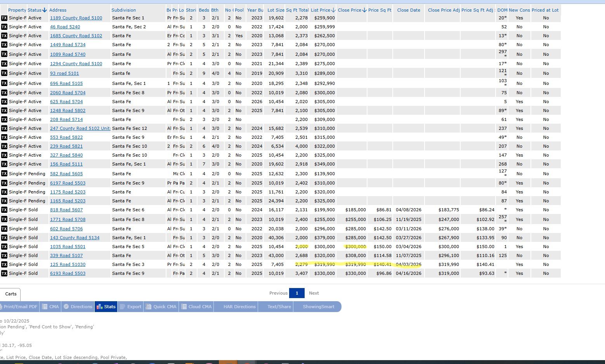Viewport: 605px width, 364px height.
Task: Open the 1035 Road 5501 sold listing
Action: tap(68, 247)
